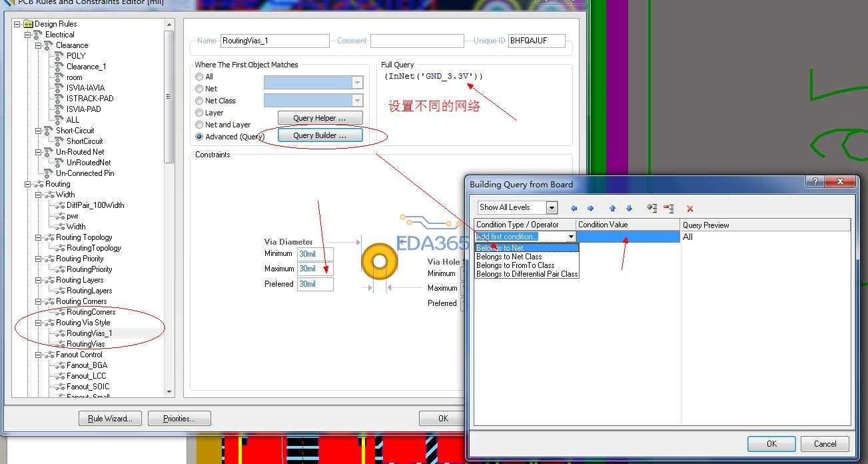Click the Via Diameter Preferred 30mil field
This screenshot has width=868, height=464.
point(315,284)
